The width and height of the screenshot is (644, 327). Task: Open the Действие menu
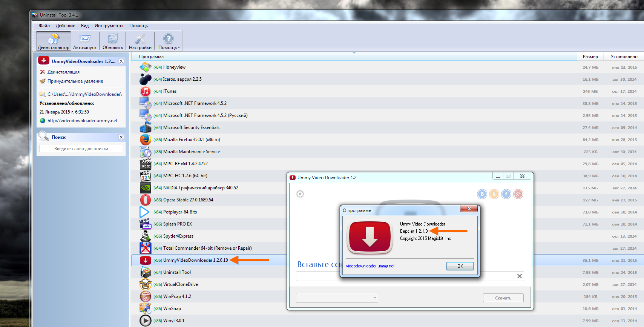coord(65,26)
